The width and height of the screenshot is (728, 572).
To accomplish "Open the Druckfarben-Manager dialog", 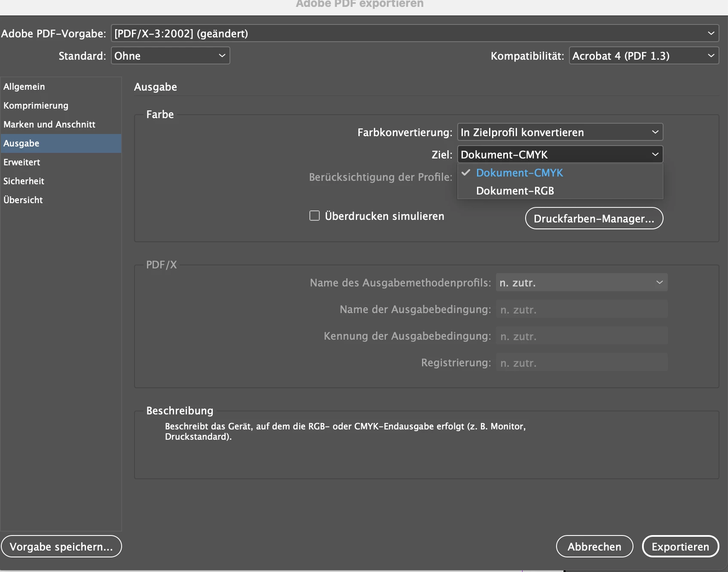I will point(594,218).
